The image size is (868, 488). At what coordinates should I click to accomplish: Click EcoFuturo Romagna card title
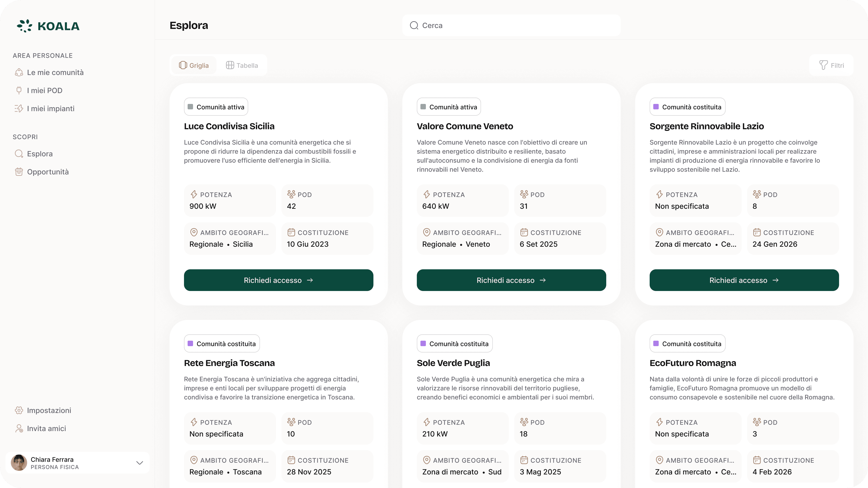[693, 363]
